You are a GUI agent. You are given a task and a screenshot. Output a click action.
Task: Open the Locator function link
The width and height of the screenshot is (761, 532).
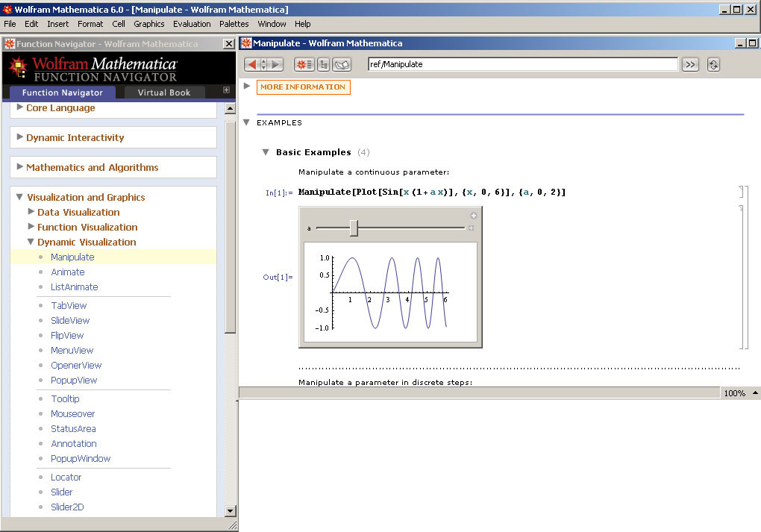tap(66, 477)
